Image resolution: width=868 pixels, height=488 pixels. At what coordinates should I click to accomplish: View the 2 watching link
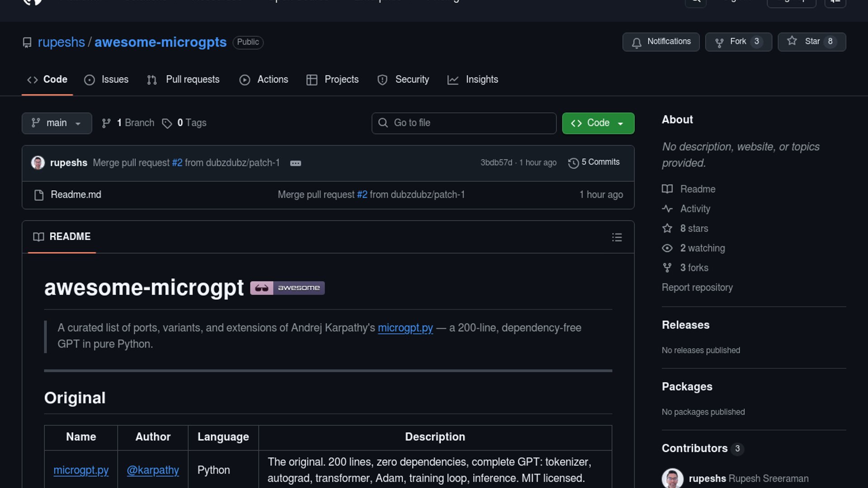click(x=702, y=248)
